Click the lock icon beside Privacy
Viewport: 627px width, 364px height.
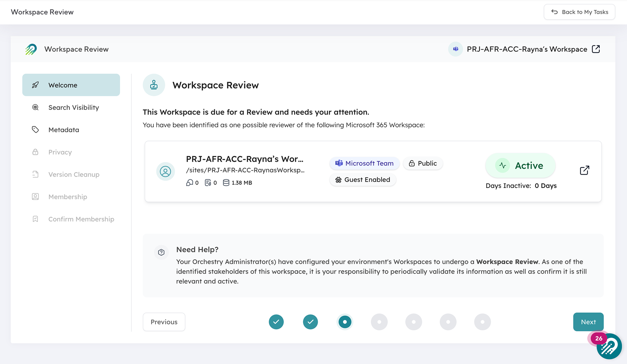[35, 152]
